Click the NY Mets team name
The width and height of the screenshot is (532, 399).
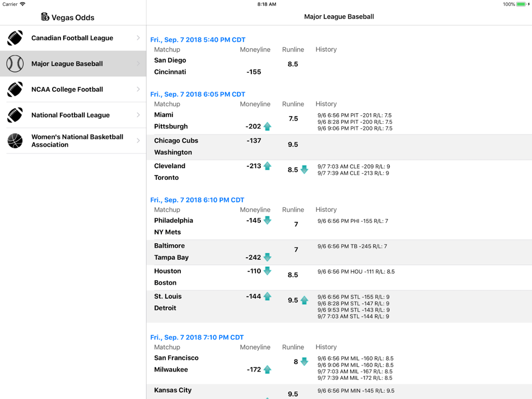coord(167,232)
